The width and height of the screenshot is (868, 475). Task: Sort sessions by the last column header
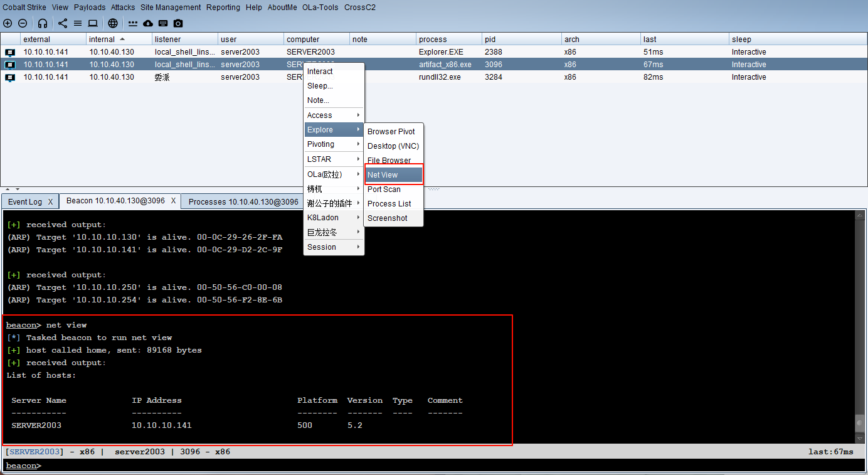point(685,39)
